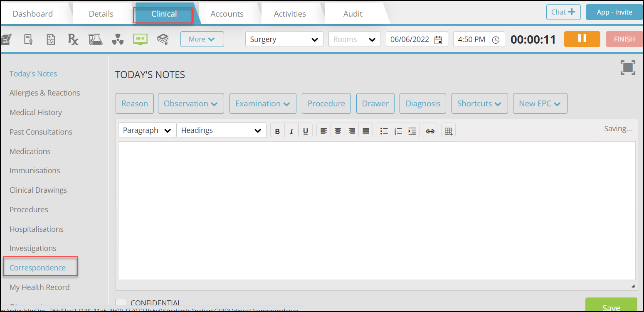This screenshot has width=644, height=312.
Task: Justify text alignment
Action: pyautogui.click(x=365, y=131)
